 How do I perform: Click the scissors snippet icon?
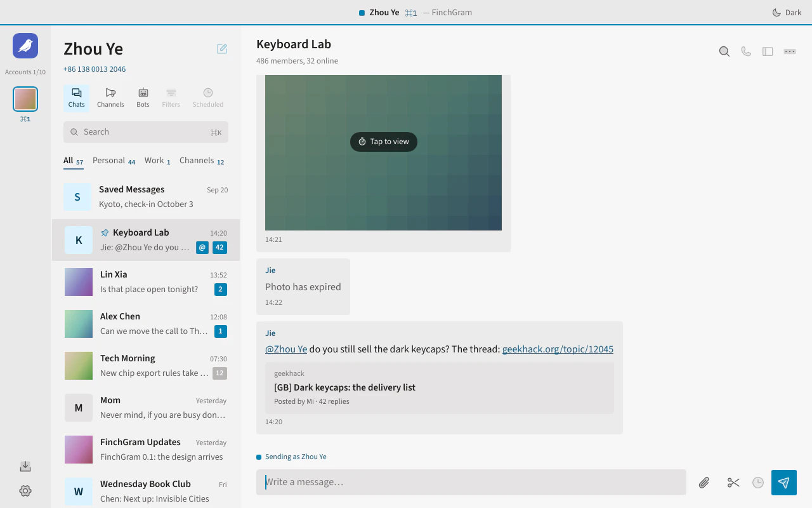(x=733, y=483)
